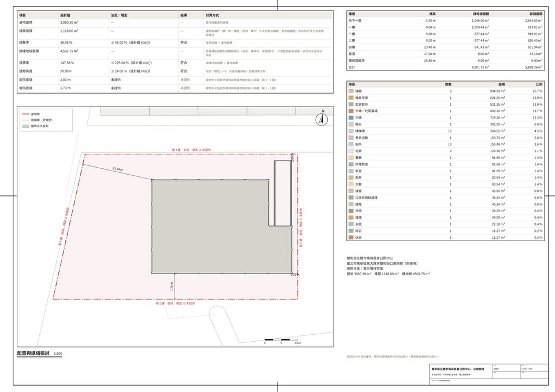
Task: Click the 2.00 m front setback value
Action: coord(65,80)
